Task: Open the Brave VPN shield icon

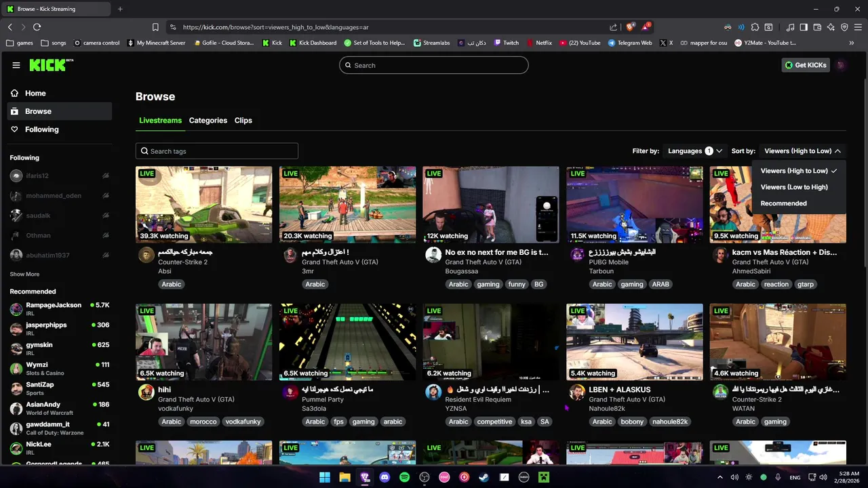Action: pos(844,27)
